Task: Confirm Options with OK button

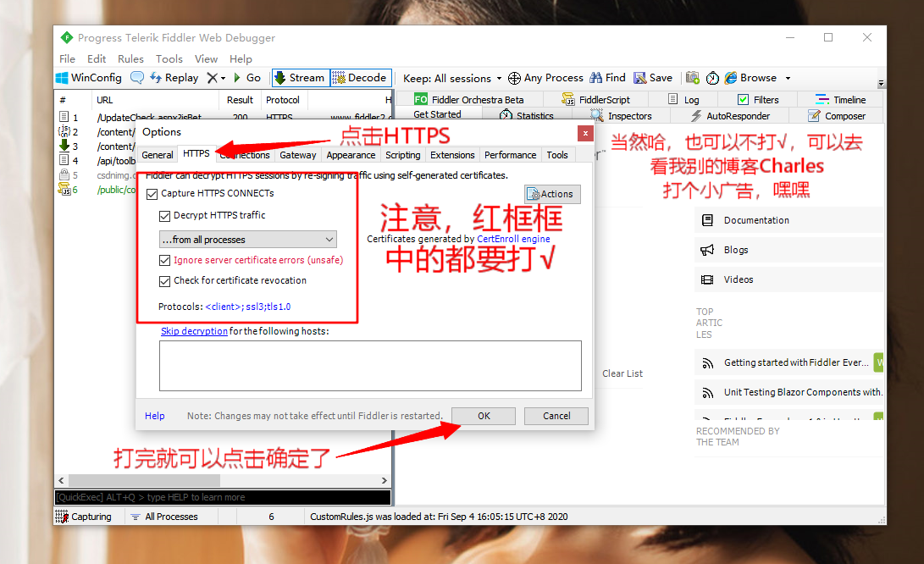Action: click(484, 416)
